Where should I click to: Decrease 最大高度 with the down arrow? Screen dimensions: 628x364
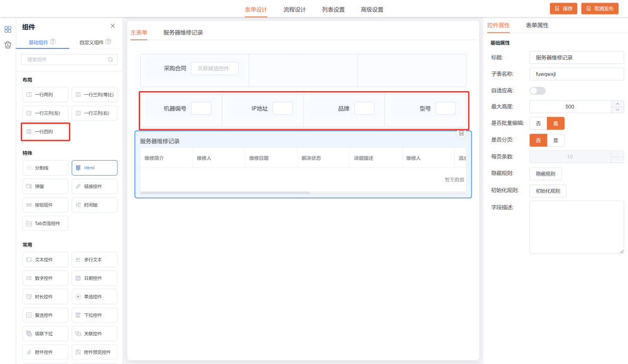(618, 110)
